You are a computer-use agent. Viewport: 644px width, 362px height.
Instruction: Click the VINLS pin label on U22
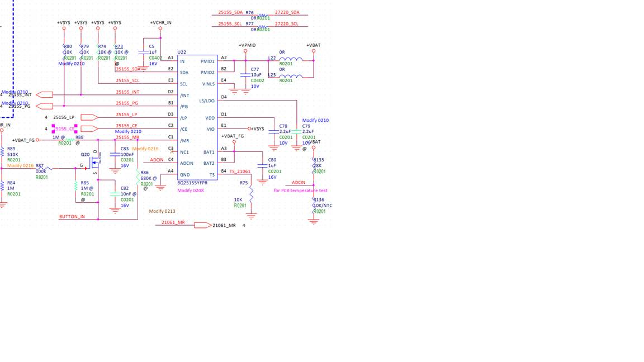pos(209,84)
